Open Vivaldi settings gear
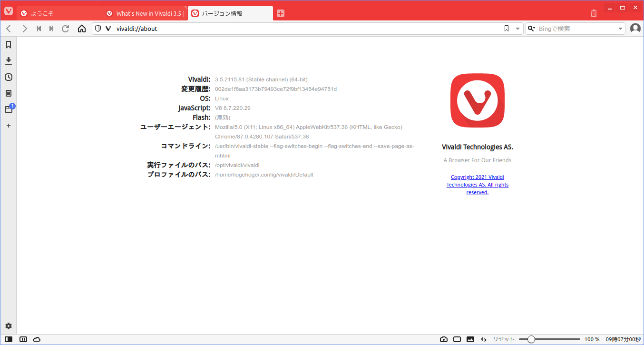This screenshot has height=345, width=644. coord(9,326)
